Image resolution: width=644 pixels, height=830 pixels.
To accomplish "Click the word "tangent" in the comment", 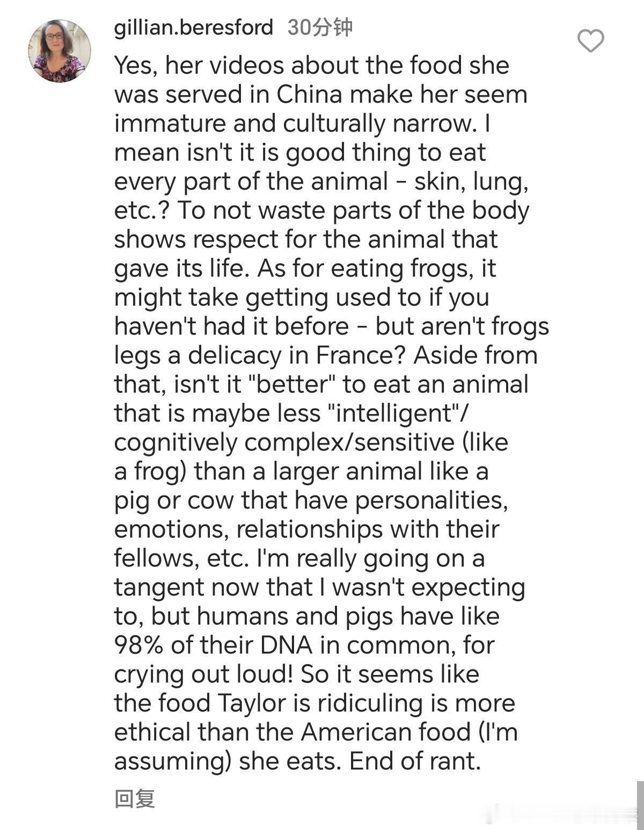I will coord(159,587).
